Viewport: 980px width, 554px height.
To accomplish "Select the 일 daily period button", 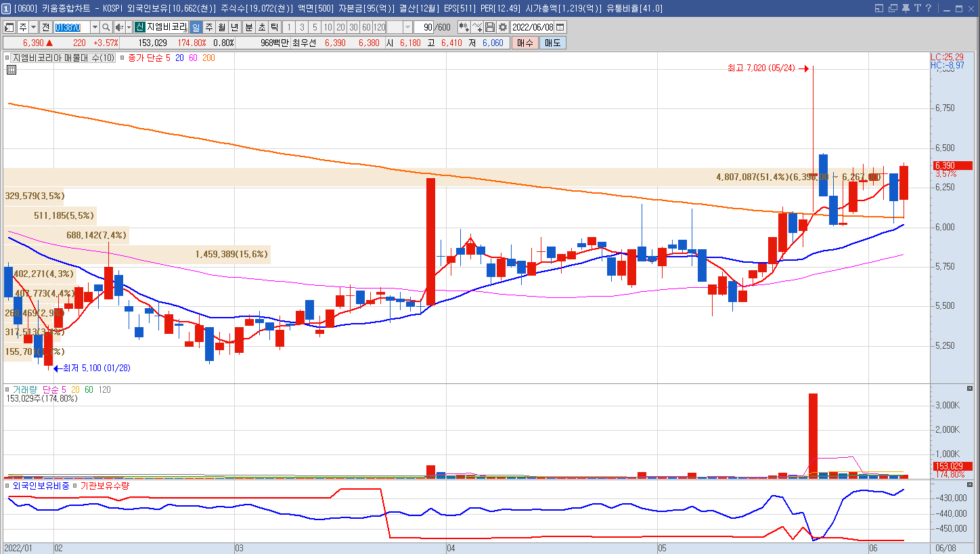I will click(x=196, y=27).
